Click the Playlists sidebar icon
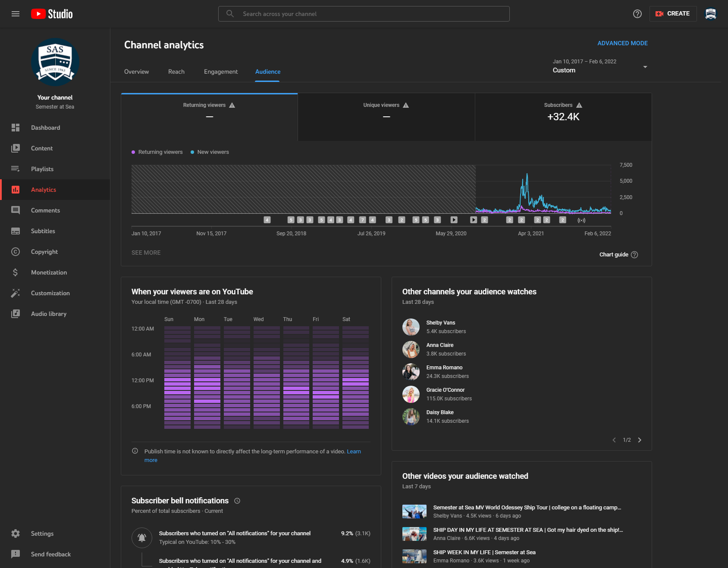 16,169
